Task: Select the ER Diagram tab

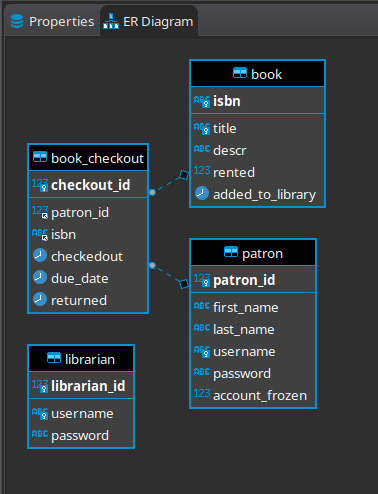Action: click(x=148, y=22)
